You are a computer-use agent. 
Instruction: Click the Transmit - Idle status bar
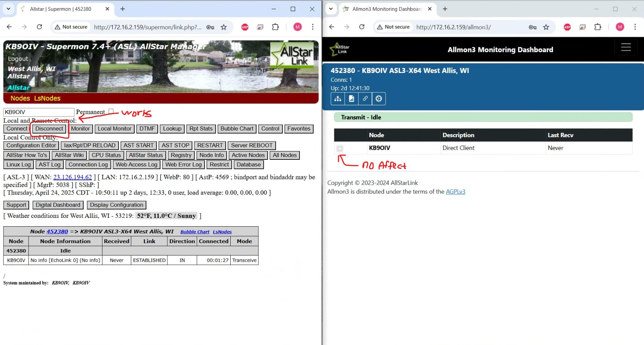pos(483,117)
